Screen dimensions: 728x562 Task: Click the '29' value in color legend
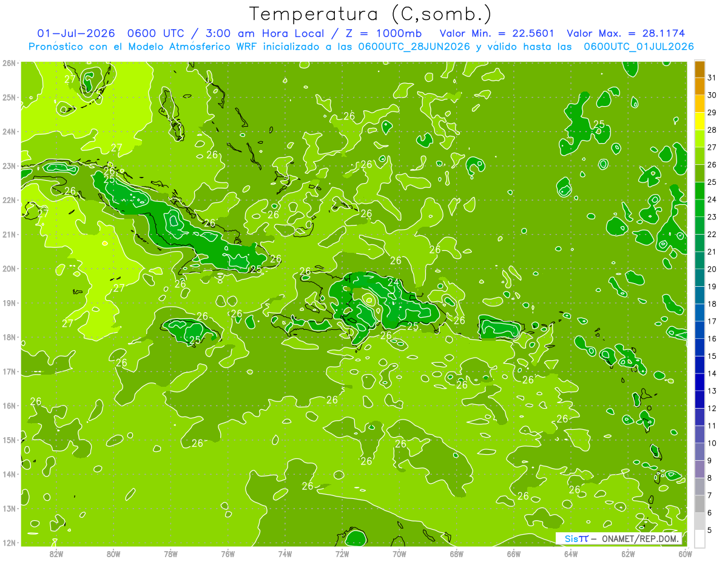point(712,113)
